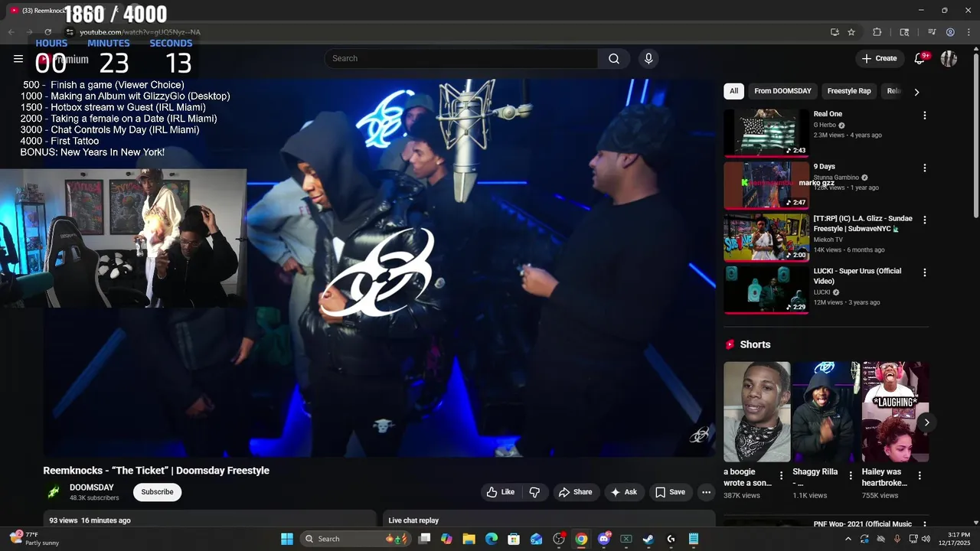Dislike the video with thumbs-down

[x=534, y=492]
